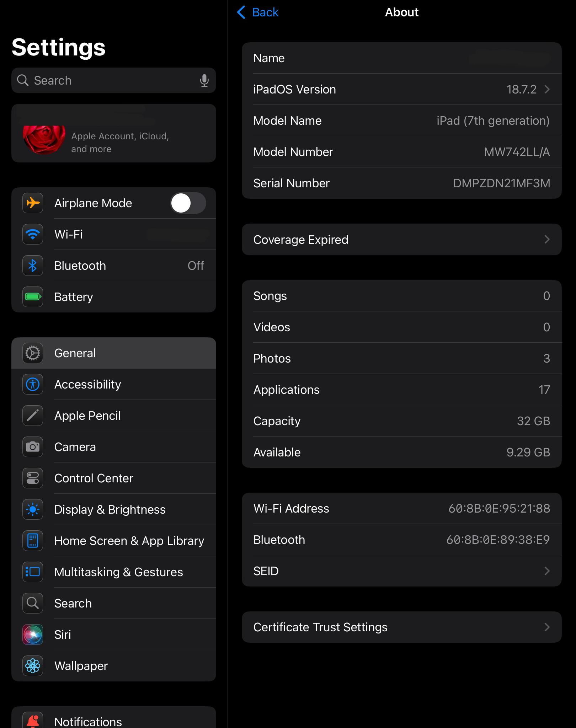This screenshot has height=728, width=576.
Task: Tap the microphone dictation icon in search field
Action: pyautogui.click(x=204, y=81)
